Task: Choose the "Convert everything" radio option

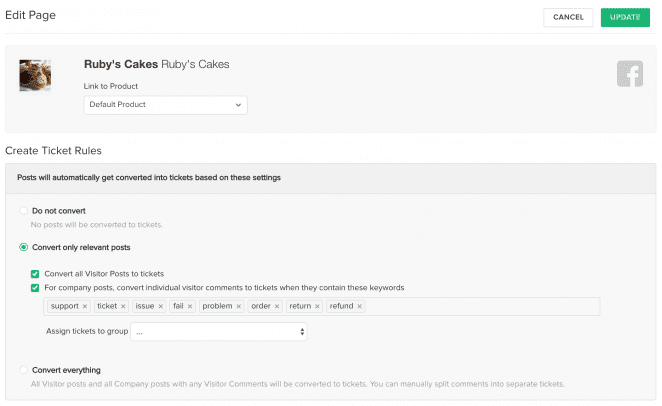Action: [24, 370]
